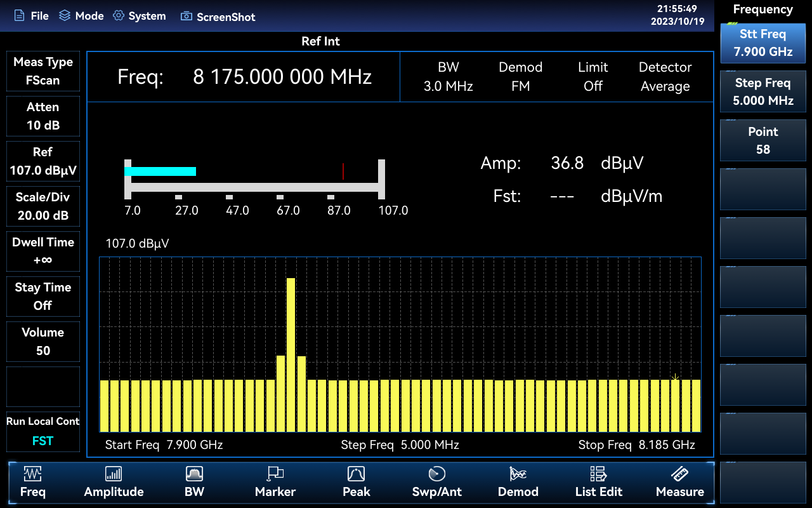Open the BW filter icon
Image resolution: width=812 pixels, height=508 pixels.
point(194,474)
